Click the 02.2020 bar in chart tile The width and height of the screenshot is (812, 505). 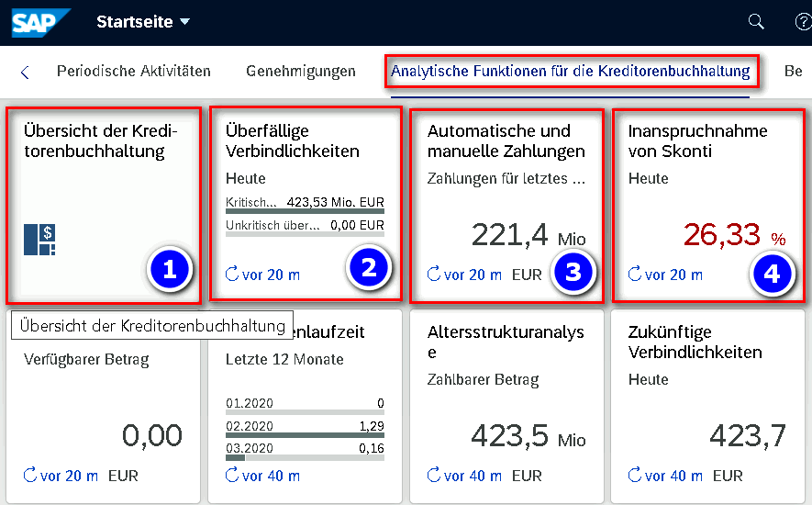(x=305, y=435)
